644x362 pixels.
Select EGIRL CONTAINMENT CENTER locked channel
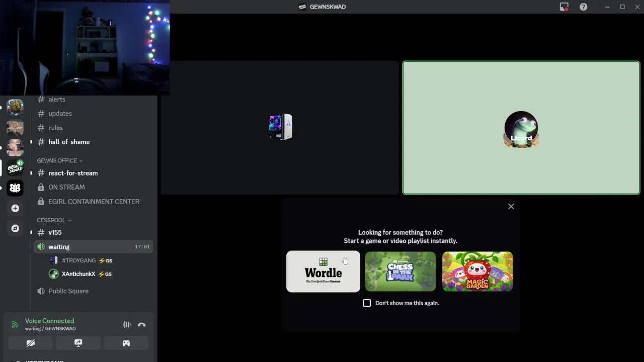94,202
